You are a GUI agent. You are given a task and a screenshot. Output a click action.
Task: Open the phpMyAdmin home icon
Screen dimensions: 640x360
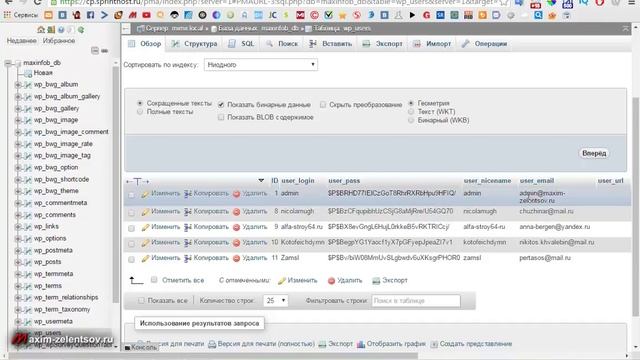(41, 30)
